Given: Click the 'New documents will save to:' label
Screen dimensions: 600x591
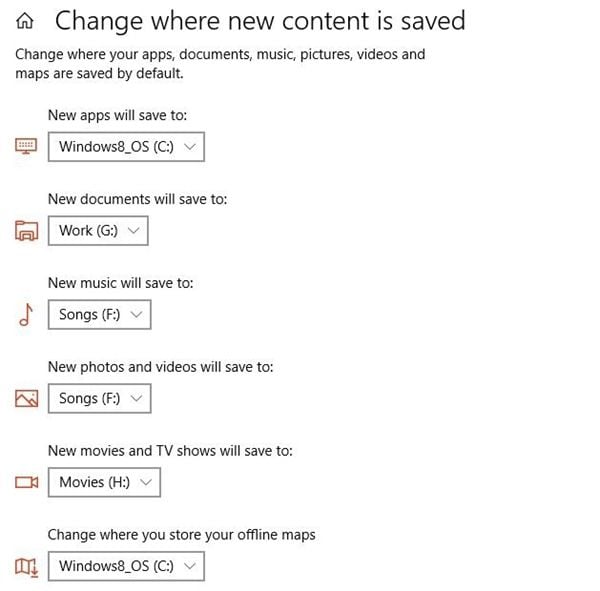Looking at the screenshot, I should pos(137,199).
